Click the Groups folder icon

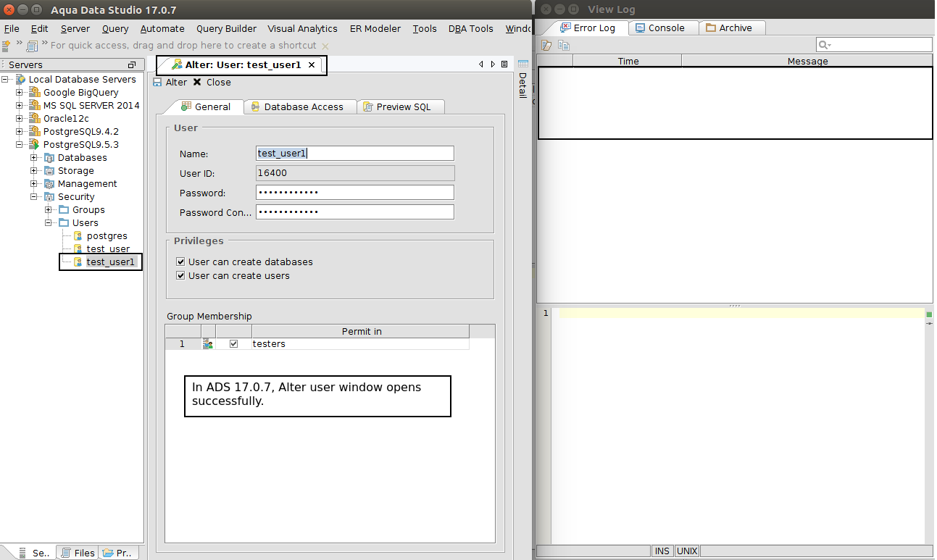click(x=64, y=210)
